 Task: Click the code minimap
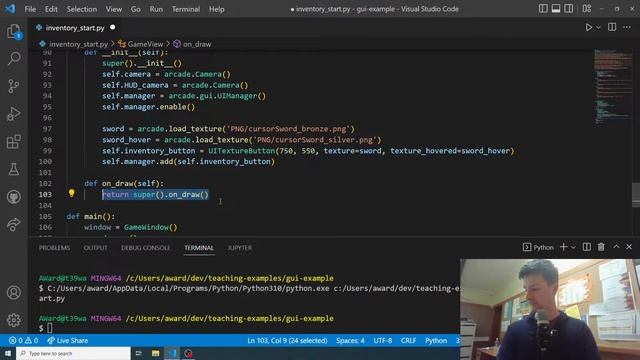(612, 87)
